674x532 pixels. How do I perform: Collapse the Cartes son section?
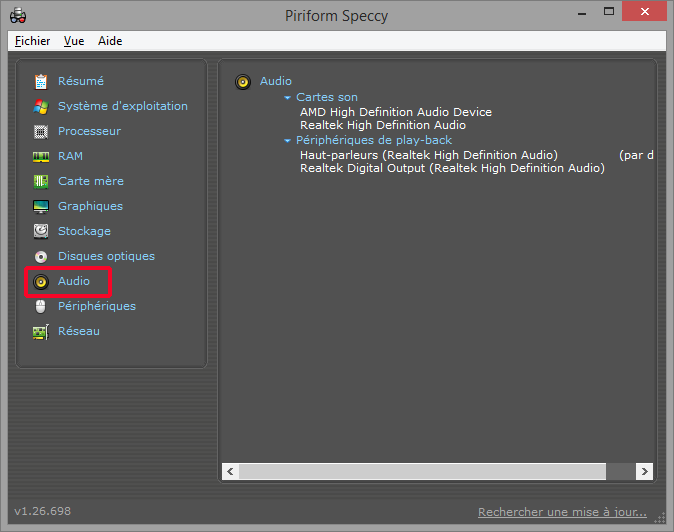point(288,98)
